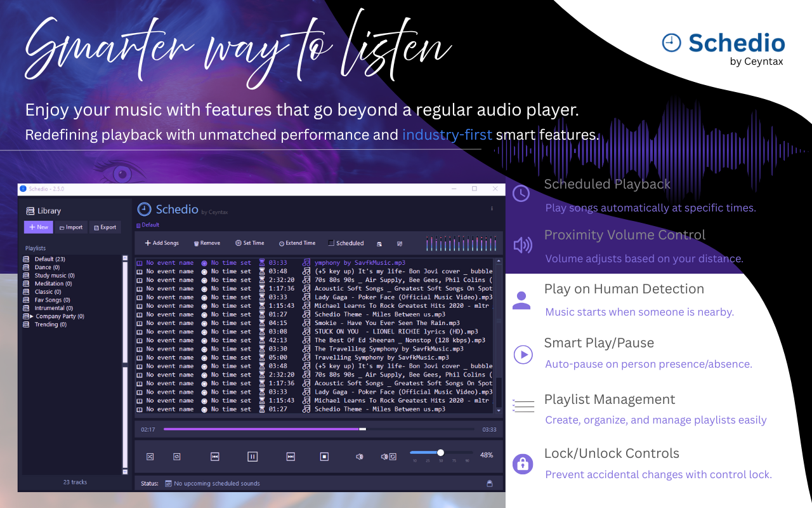Click Add Songs in the toolbar
This screenshot has width=812, height=508.
[x=162, y=243]
